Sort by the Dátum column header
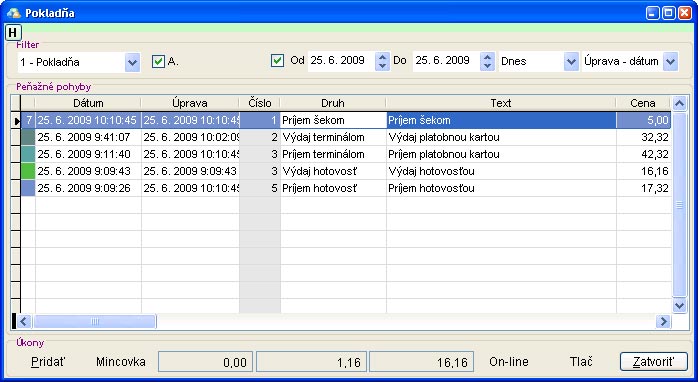 [x=88, y=103]
